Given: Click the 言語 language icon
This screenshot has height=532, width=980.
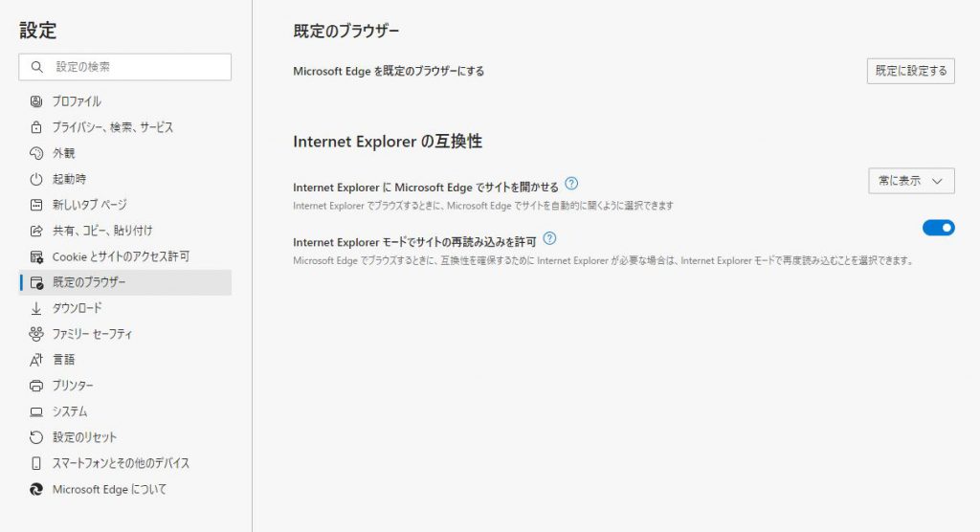Looking at the screenshot, I should click(x=36, y=360).
